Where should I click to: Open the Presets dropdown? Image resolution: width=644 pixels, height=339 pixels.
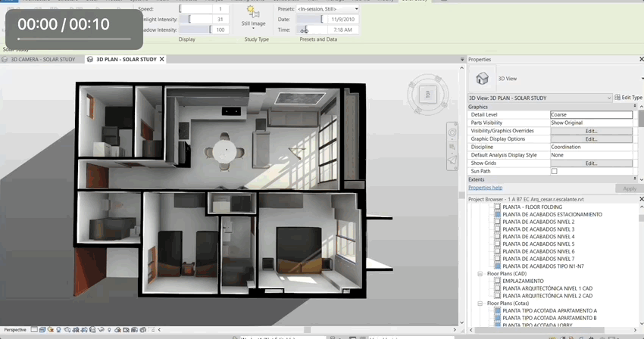(356, 8)
